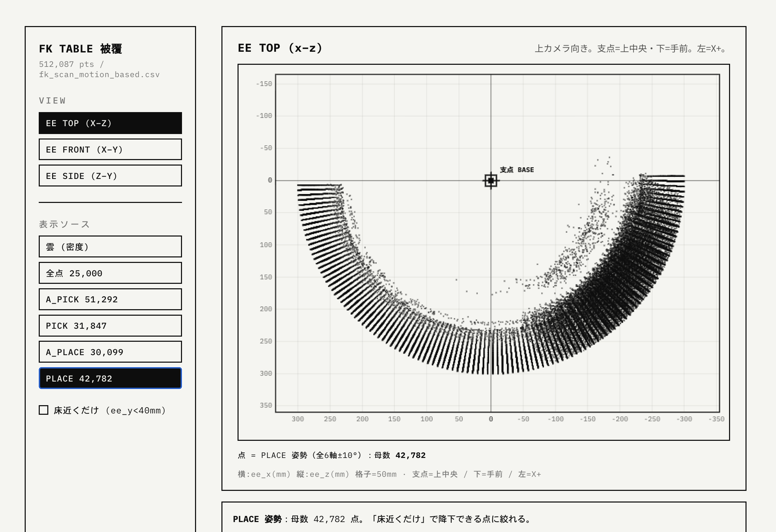
Task: Click the EE TOP (x-z) chart title
Action: (x=280, y=48)
